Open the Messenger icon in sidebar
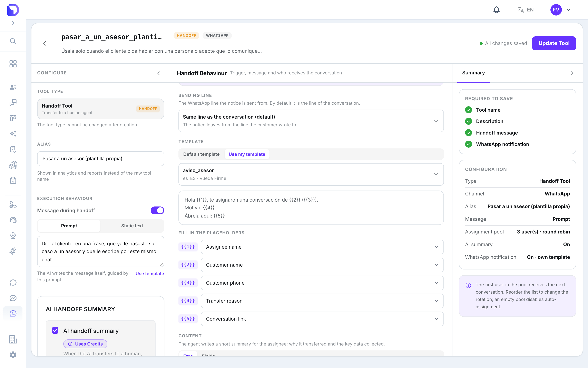This screenshot has height=368, width=588. (x=13, y=298)
